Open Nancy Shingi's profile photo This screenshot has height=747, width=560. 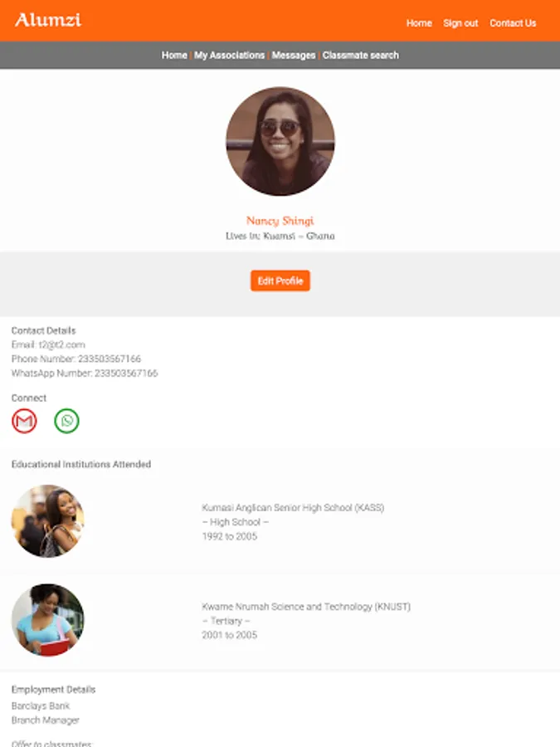(x=280, y=141)
